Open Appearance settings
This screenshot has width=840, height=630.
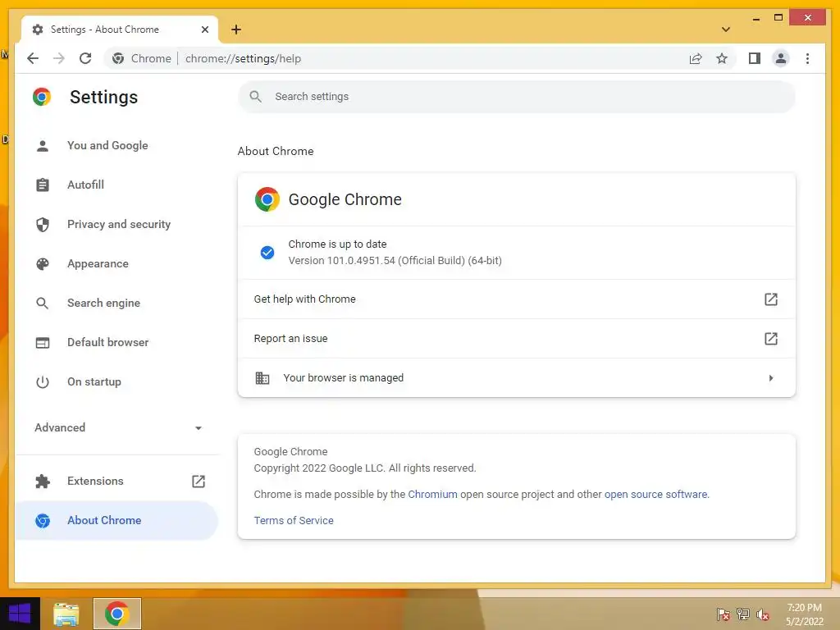tap(116, 263)
